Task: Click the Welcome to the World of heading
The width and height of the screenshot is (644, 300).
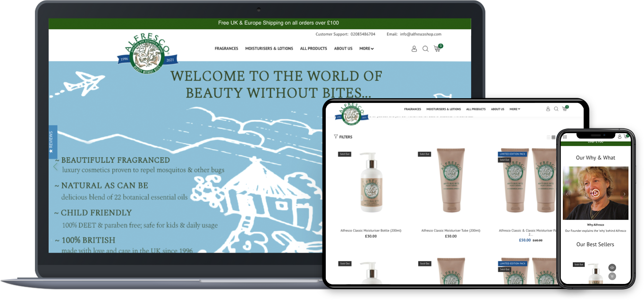Action: click(276, 76)
